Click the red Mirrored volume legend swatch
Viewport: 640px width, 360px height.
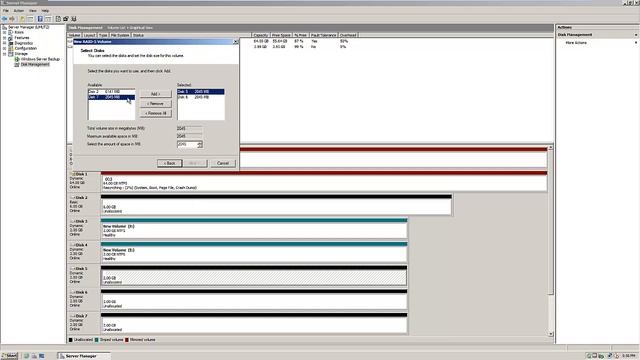coord(127,340)
